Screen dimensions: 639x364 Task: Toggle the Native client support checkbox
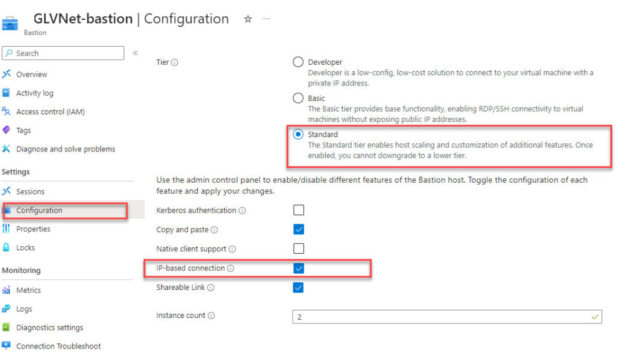[298, 249]
